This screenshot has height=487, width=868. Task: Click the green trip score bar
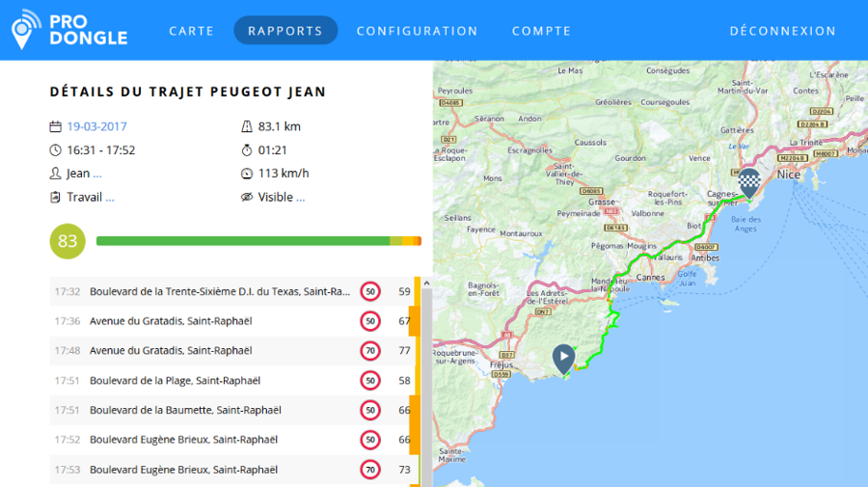pos(243,241)
